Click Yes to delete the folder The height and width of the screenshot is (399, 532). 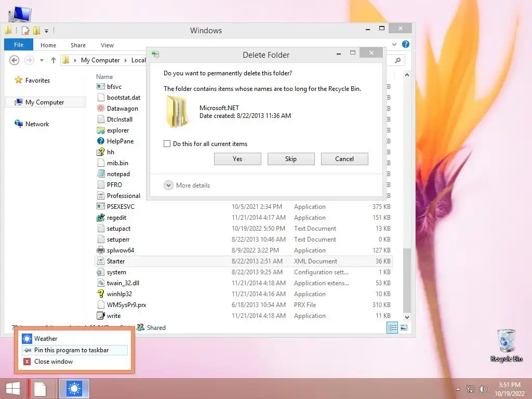click(x=237, y=159)
